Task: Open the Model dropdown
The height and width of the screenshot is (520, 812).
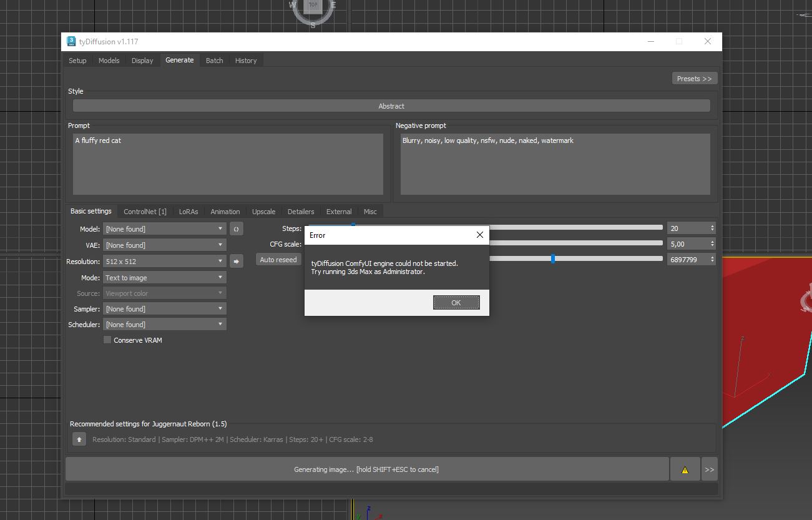Action: pyautogui.click(x=165, y=229)
